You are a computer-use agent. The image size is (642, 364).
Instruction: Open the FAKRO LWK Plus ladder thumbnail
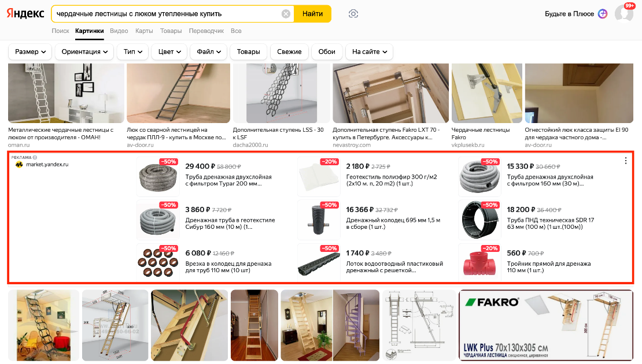(x=546, y=325)
